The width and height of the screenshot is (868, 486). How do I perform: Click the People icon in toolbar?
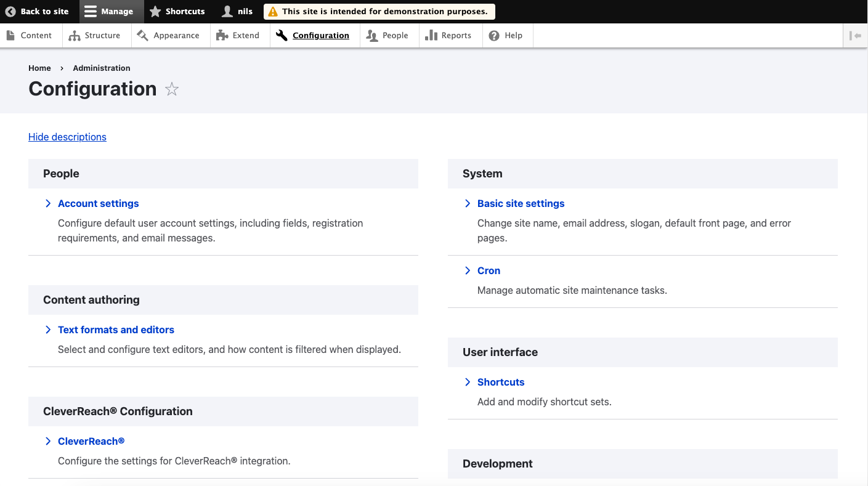click(372, 36)
